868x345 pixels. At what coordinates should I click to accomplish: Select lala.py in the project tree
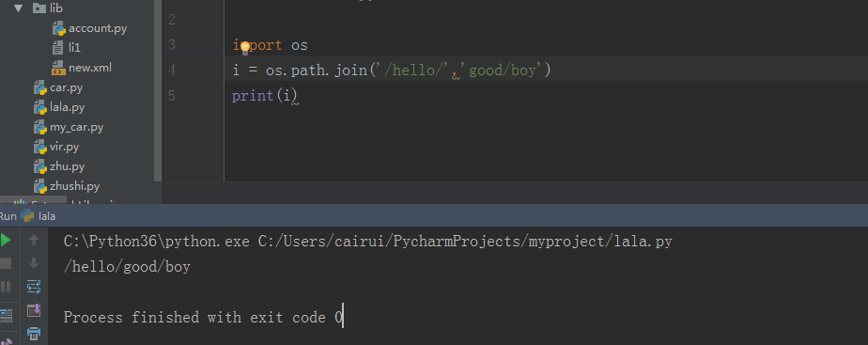[x=67, y=107]
